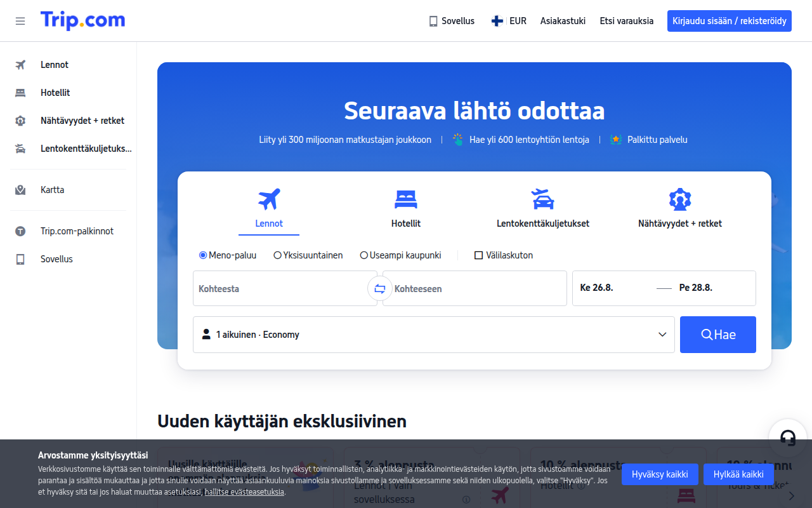This screenshot has width=812, height=508.
Task: Click the map pin icon for Kartta
Action: pos(20,190)
